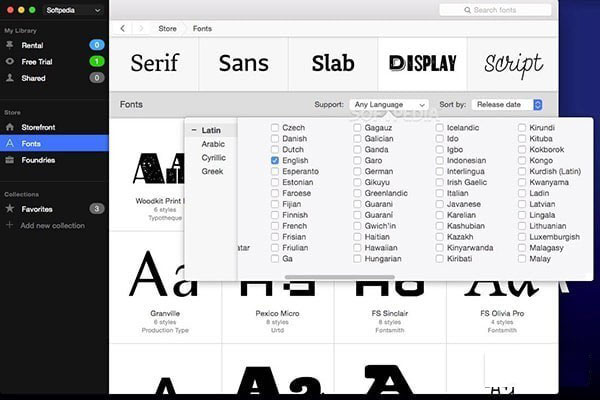Check the Icelandic language box
This screenshot has height=400, width=600.
(440, 127)
